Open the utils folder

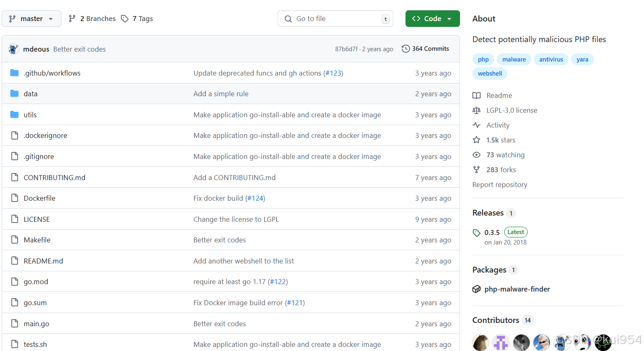tap(30, 115)
